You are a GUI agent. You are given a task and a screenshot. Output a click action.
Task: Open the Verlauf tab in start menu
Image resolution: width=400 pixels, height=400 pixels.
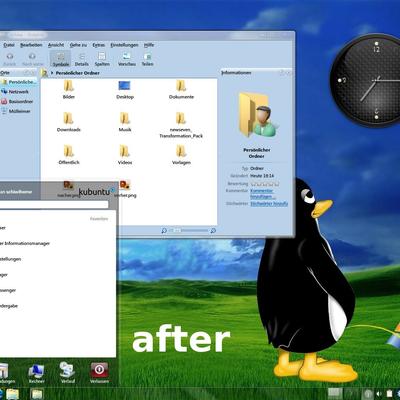click(x=67, y=373)
